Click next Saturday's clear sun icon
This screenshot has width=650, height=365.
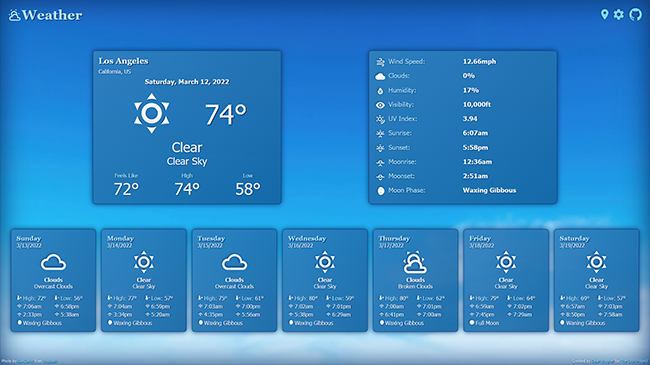(596, 262)
